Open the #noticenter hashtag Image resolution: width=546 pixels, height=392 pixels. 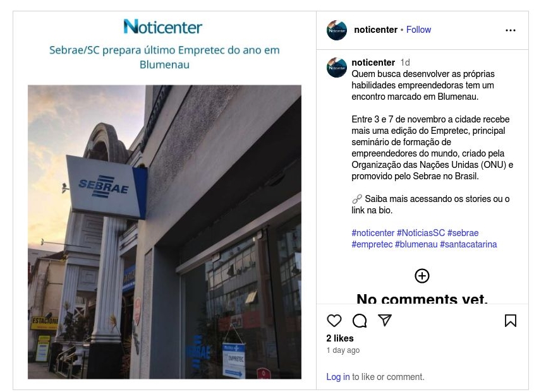click(373, 233)
